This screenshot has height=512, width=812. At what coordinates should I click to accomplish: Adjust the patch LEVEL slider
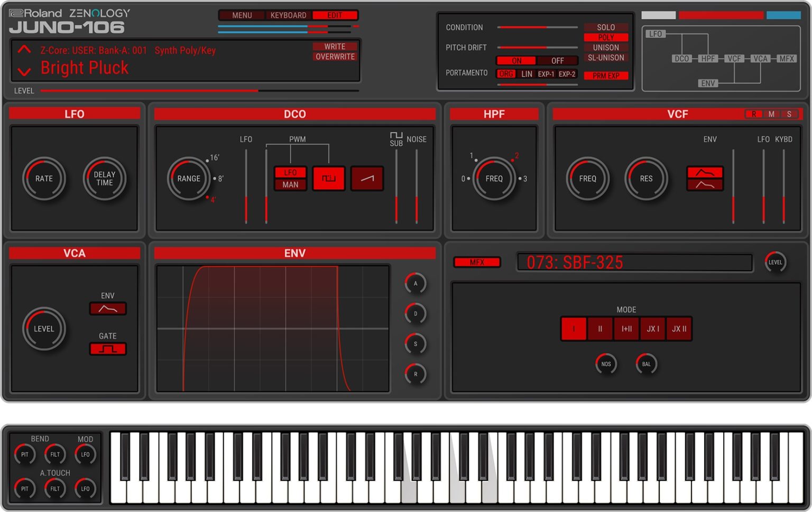tap(199, 91)
